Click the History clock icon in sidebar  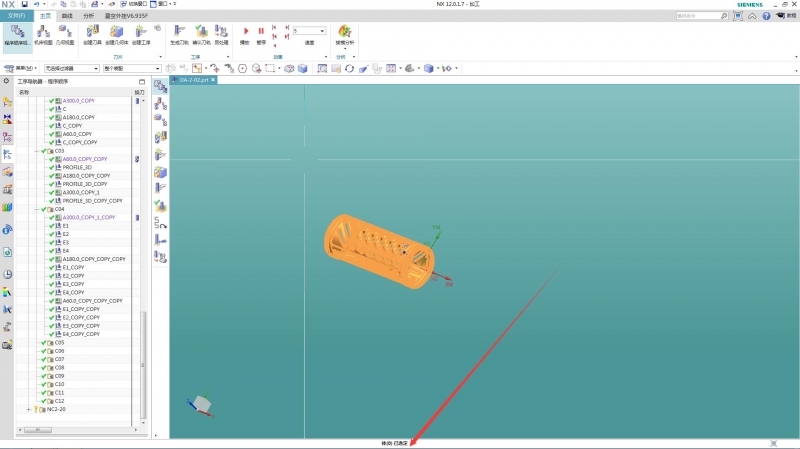7,275
